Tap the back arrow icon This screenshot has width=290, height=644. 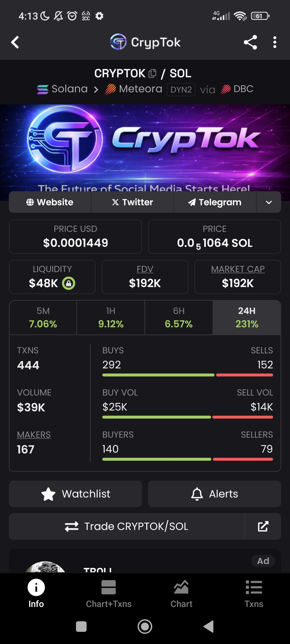[15, 42]
